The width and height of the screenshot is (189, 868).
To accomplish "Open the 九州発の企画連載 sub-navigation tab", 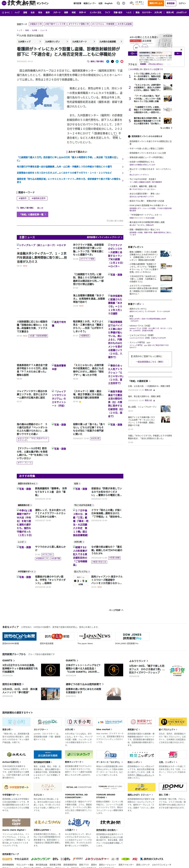I will click(x=110, y=42).
